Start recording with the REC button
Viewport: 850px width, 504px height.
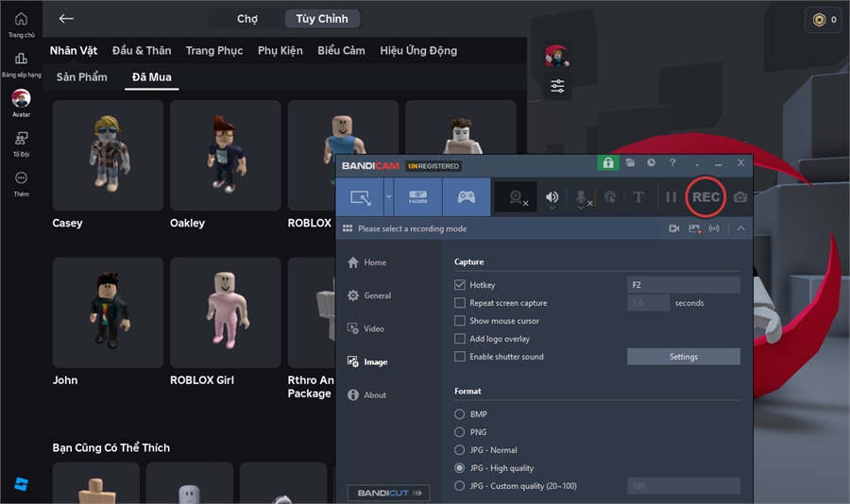coord(705,197)
